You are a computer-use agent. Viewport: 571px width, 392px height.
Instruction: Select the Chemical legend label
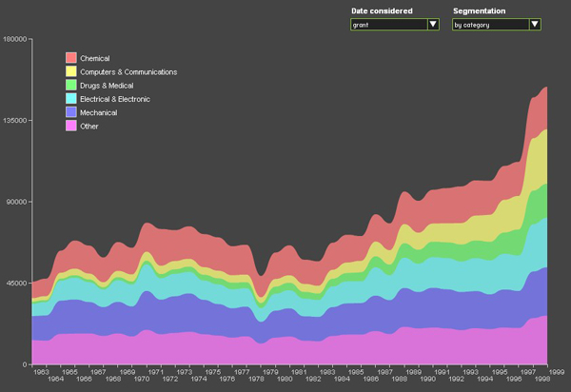click(94, 58)
